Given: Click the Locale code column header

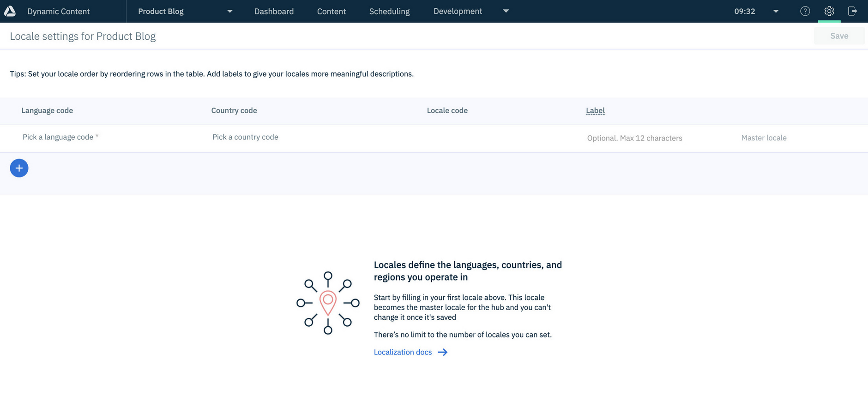Looking at the screenshot, I should pyautogui.click(x=447, y=110).
